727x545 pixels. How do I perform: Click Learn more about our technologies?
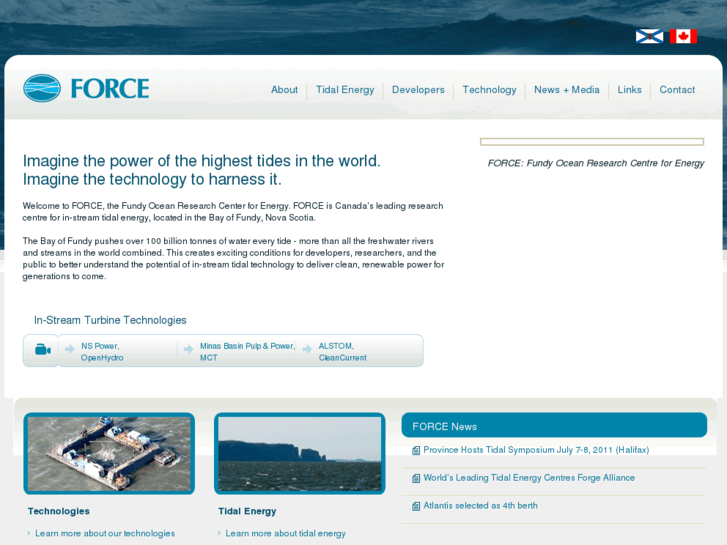(x=105, y=533)
